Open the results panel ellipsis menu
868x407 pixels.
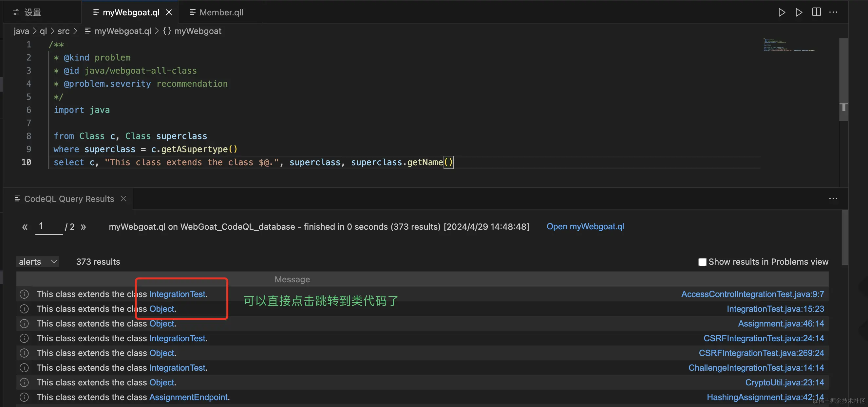coord(833,199)
